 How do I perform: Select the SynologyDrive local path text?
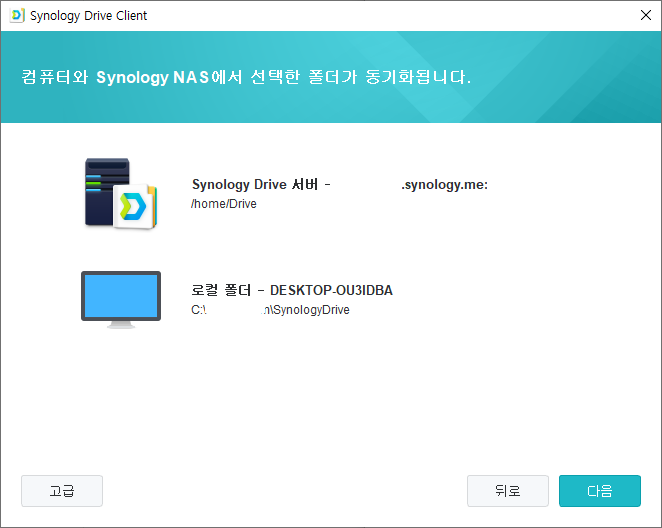270,310
